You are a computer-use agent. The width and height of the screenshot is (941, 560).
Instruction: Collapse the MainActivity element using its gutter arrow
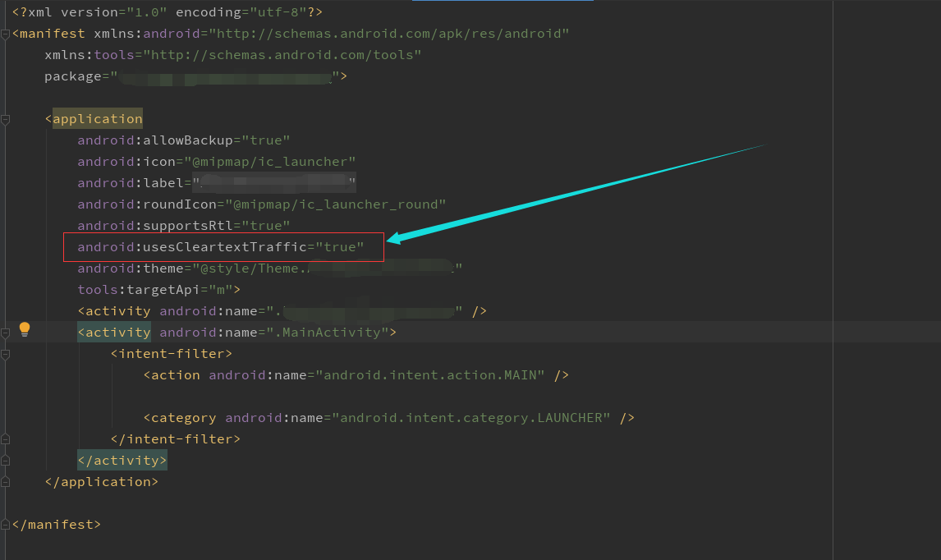(x=5, y=332)
